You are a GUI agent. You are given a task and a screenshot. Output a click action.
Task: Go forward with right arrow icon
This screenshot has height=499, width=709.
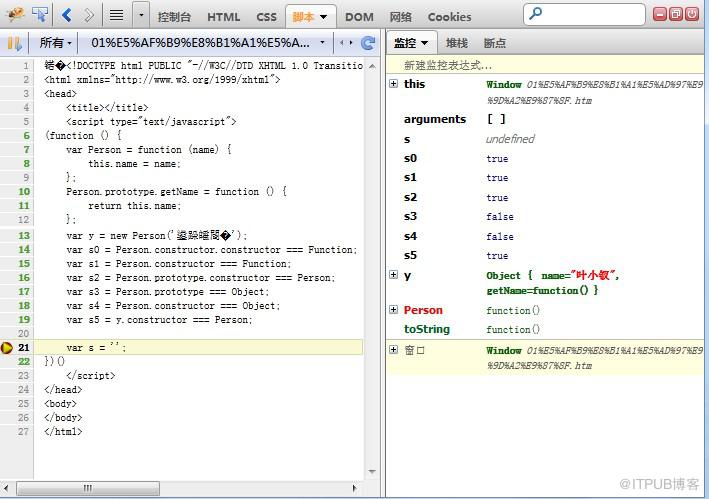pos(89,15)
